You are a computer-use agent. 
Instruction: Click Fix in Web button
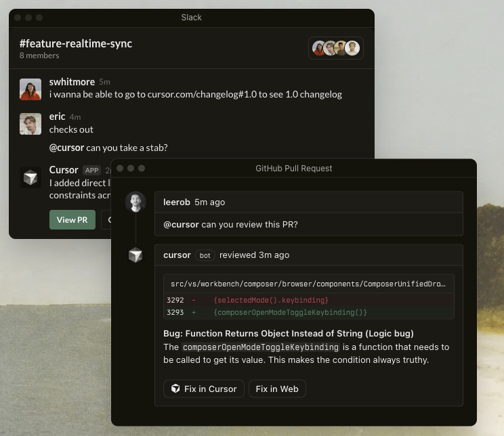(277, 389)
